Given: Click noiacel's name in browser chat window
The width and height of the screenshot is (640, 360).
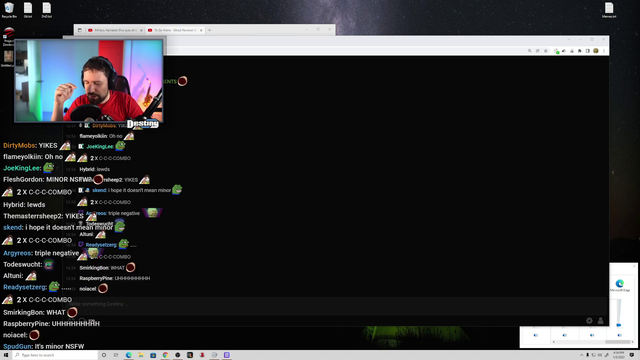Looking at the screenshot, I should coord(87,289).
